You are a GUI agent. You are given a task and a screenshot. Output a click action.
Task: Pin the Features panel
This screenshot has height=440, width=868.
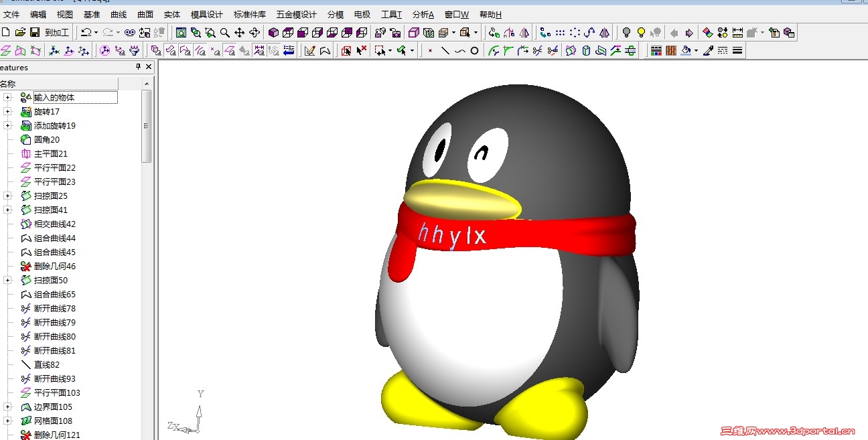click(139, 67)
